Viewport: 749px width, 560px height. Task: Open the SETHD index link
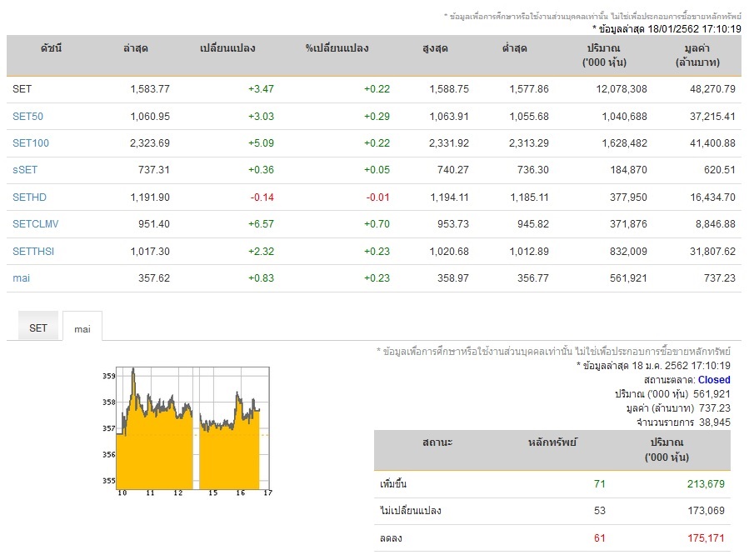click(29, 197)
